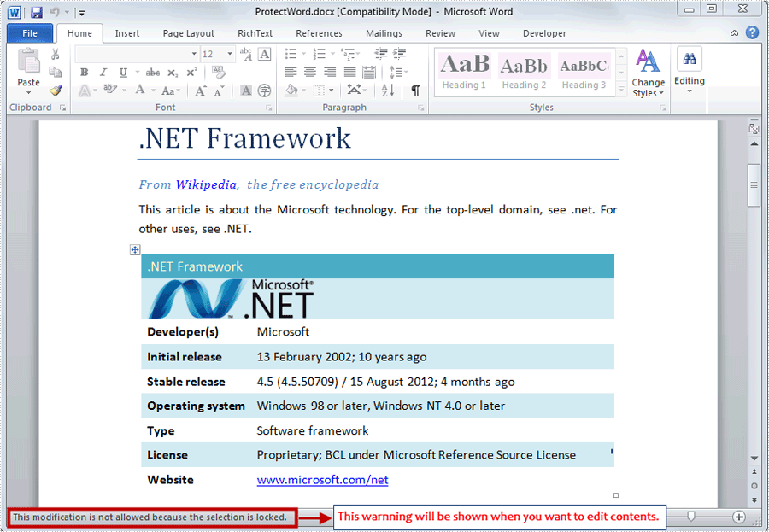This screenshot has height=532, width=769.
Task: Open the font name combo box
Action: 137,54
